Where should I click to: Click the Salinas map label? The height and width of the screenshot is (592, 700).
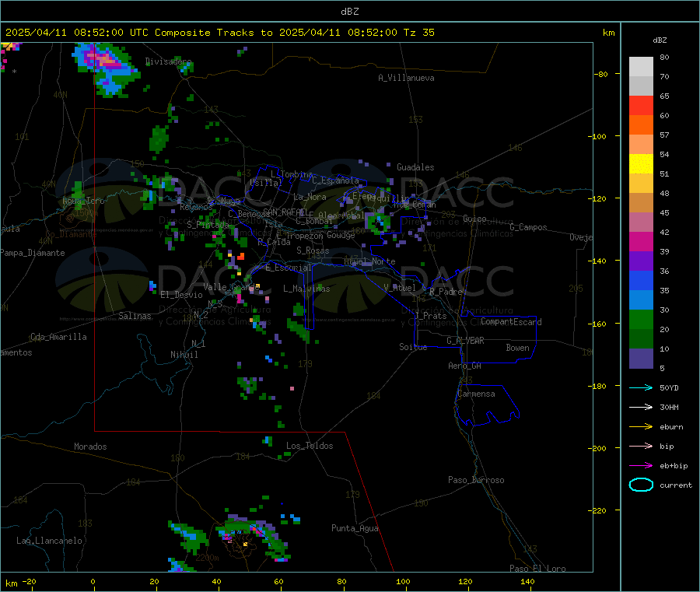click(135, 316)
